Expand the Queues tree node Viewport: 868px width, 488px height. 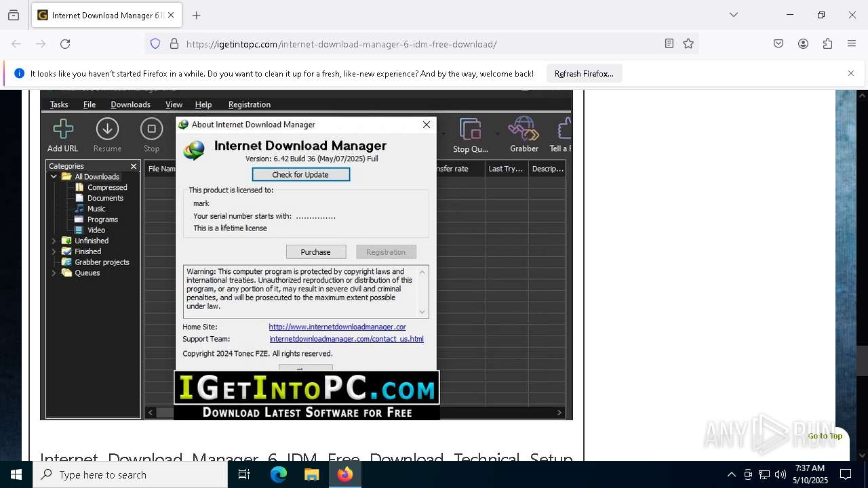54,273
